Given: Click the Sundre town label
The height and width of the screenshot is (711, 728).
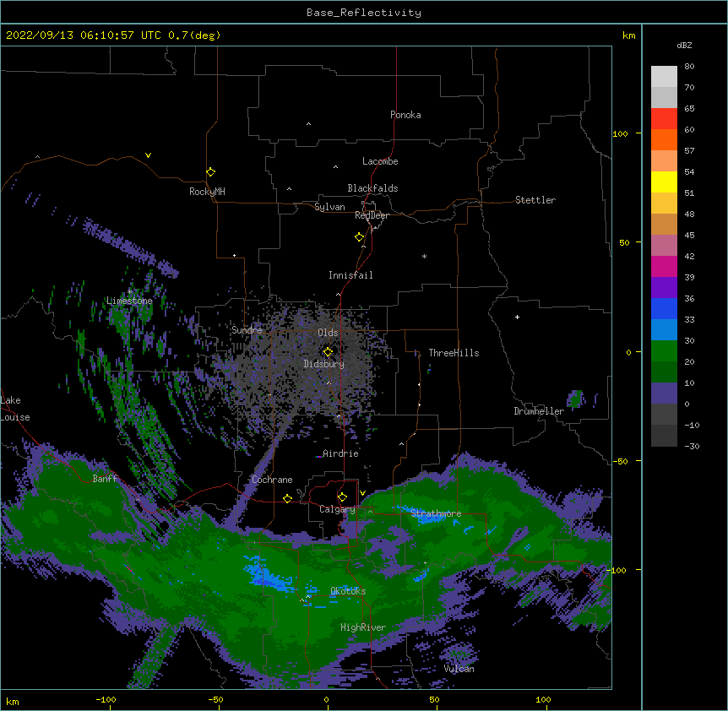Looking at the screenshot, I should click(247, 330).
